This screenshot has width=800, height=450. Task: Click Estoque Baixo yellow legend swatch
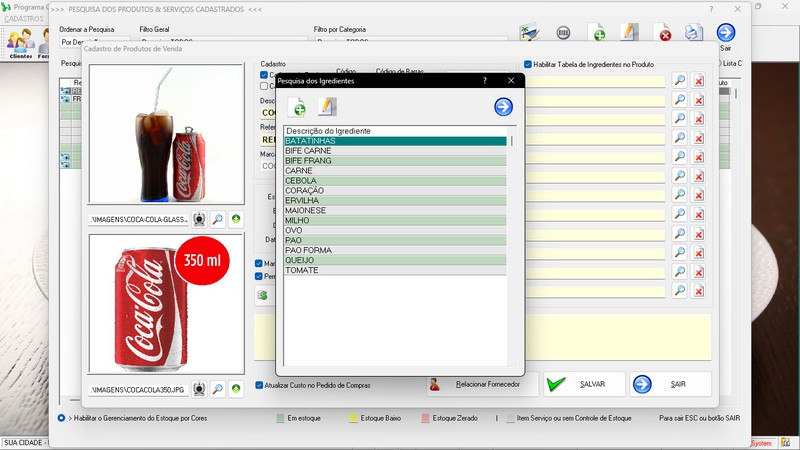[x=353, y=418]
